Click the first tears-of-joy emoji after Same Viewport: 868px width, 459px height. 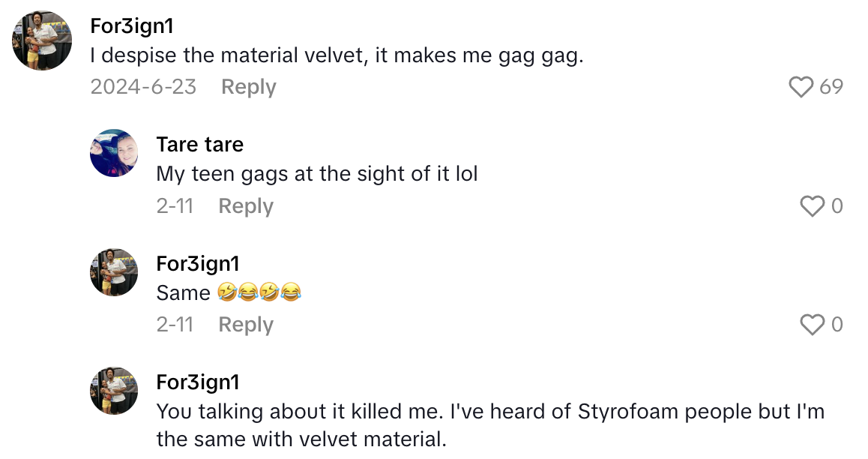pos(248,292)
